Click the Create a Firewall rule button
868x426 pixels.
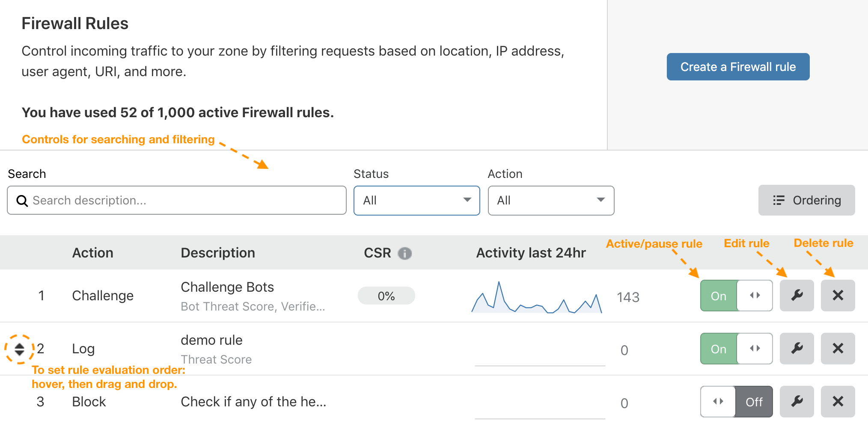pos(737,67)
